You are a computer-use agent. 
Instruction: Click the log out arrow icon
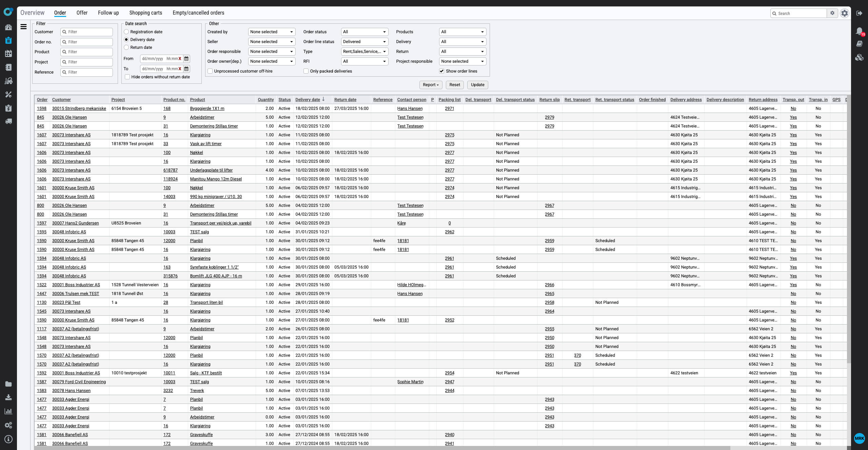point(859,13)
